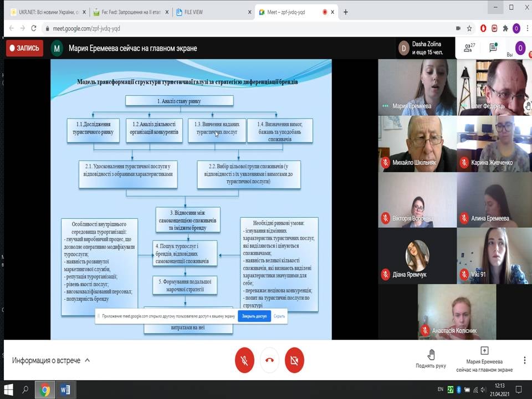Unmute the microphone in the call controls
Image resolution: width=532 pixels, height=399 pixels.
pos(244,360)
